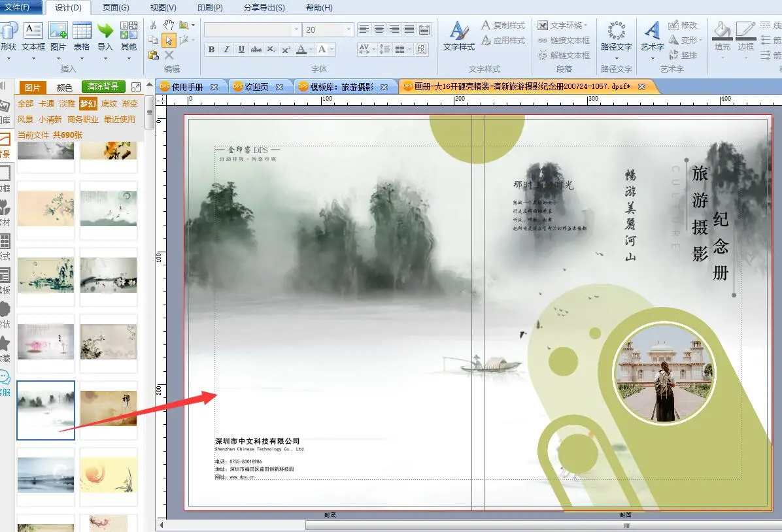Switch to the 页面(G) ribbon tab
This screenshot has height=532, width=782.
(116, 7)
